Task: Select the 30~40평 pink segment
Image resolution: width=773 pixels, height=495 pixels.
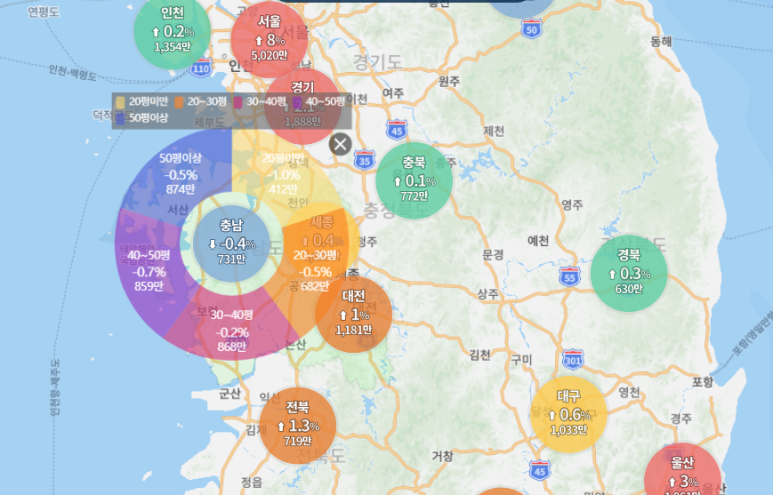Action: pyautogui.click(x=230, y=331)
